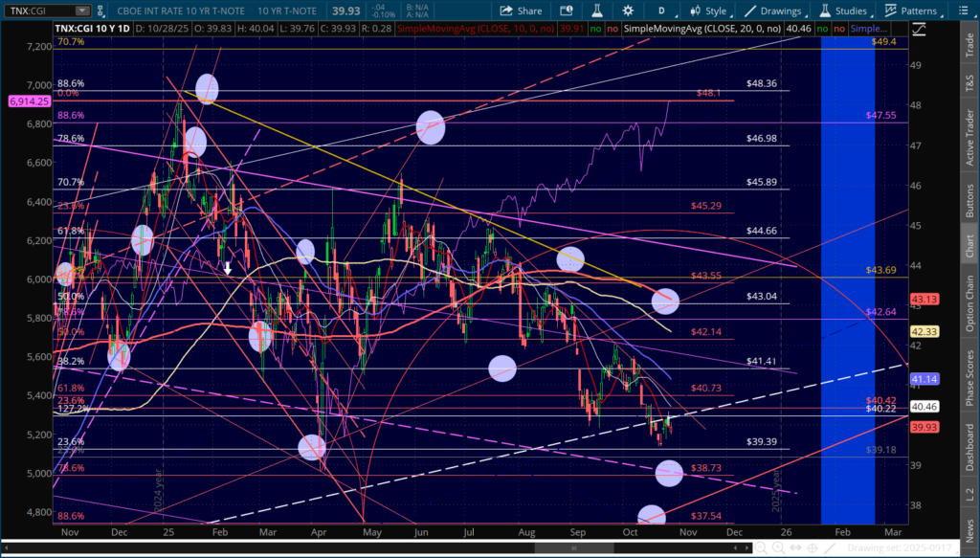Click the $49.4 yellow level label
The height and width of the screenshot is (558, 980).
coord(883,41)
